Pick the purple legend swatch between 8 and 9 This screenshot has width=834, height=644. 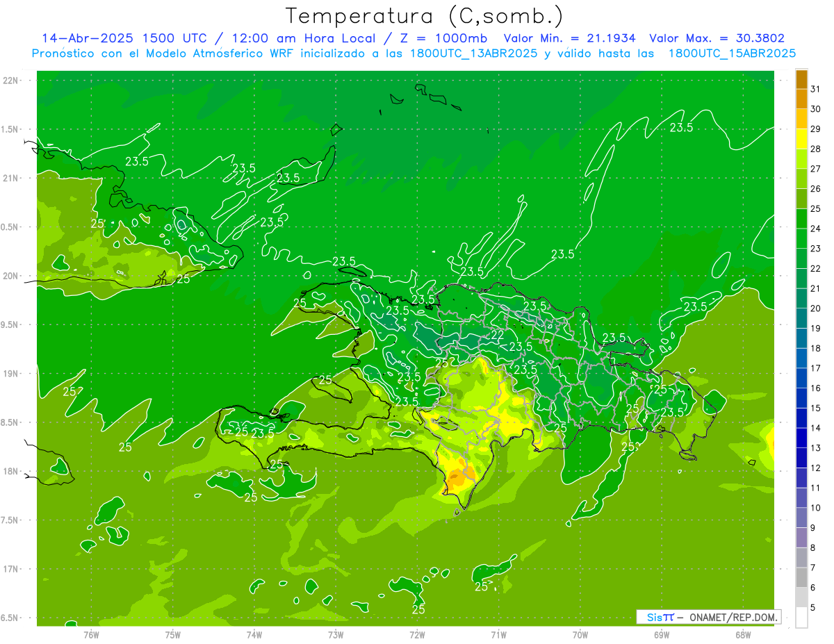coord(801,538)
